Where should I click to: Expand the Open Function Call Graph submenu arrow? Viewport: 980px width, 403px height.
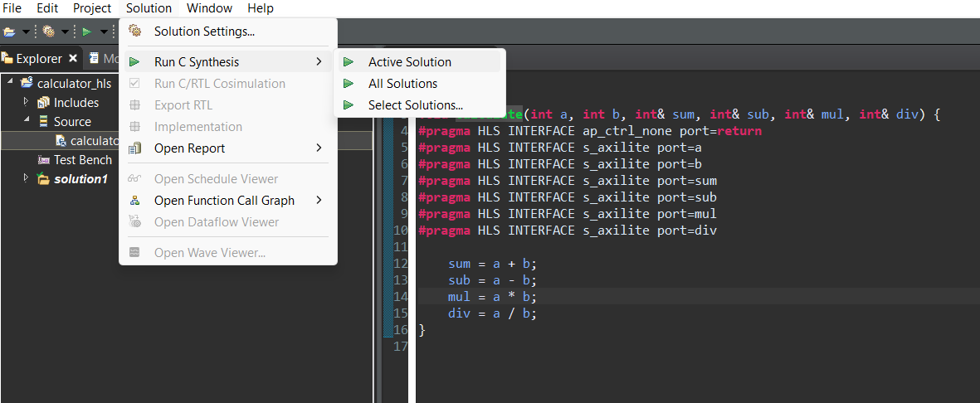319,201
